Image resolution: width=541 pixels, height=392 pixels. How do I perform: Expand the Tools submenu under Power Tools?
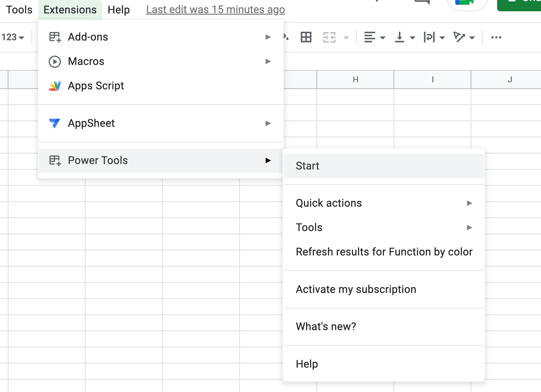tap(384, 227)
